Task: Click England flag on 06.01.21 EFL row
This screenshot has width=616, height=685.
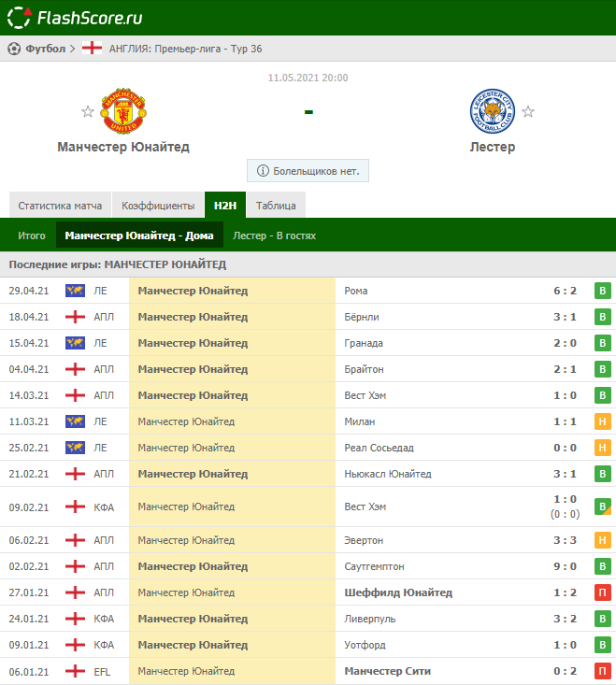Action: 75,672
